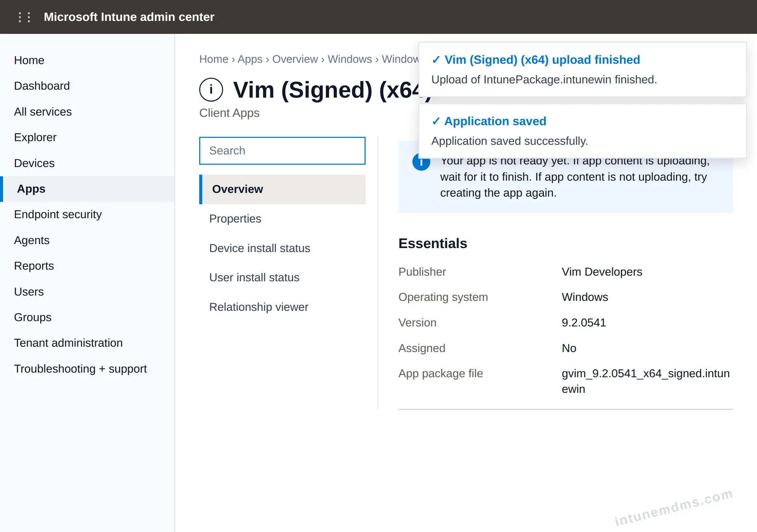Select the Overview blade tab

pos(282,189)
